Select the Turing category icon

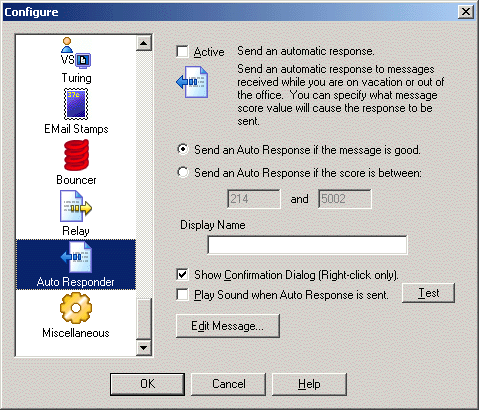tap(76, 53)
